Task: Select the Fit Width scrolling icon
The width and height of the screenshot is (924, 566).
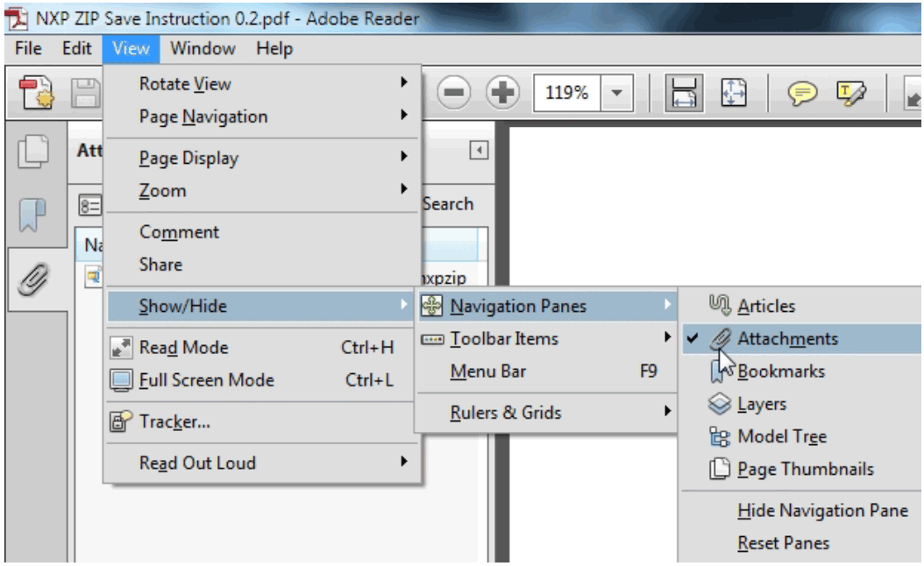Action: [684, 93]
